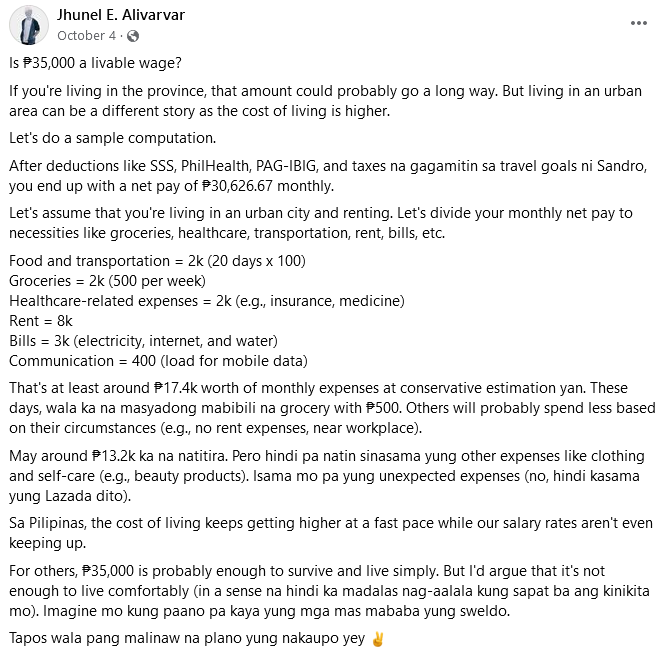Click the "Rent = 8k" line
The width and height of the screenshot is (667, 658).
point(41,321)
